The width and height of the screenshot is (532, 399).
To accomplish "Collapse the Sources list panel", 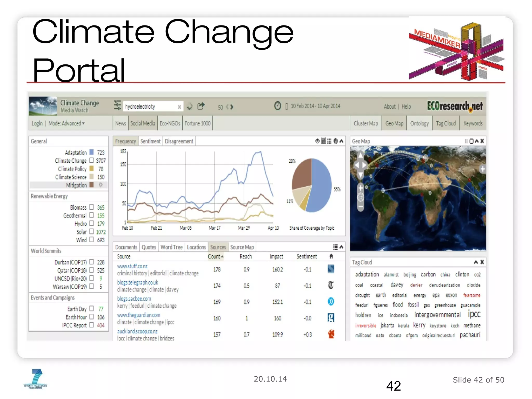I will pos(342,247).
